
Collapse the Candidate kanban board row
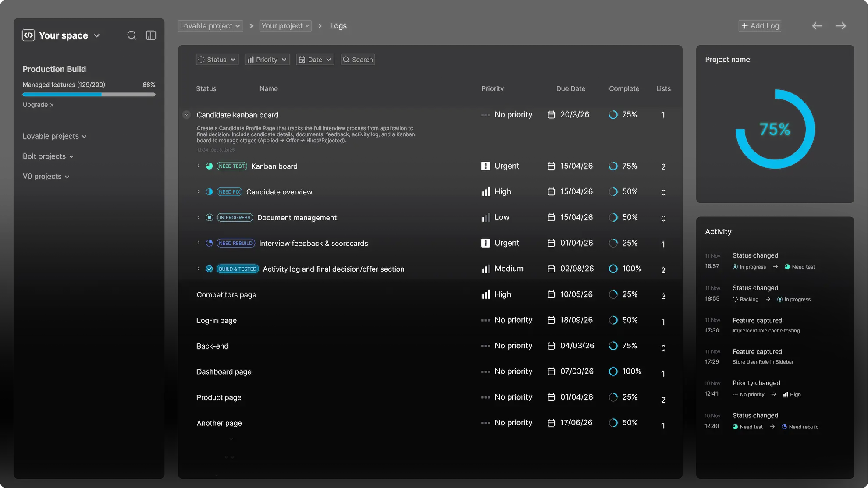click(186, 115)
